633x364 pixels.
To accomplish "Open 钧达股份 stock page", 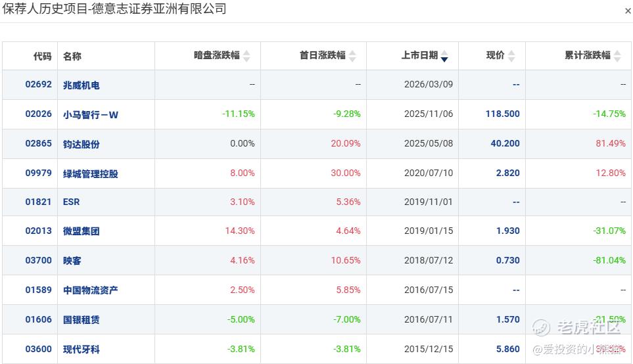I will [81, 145].
